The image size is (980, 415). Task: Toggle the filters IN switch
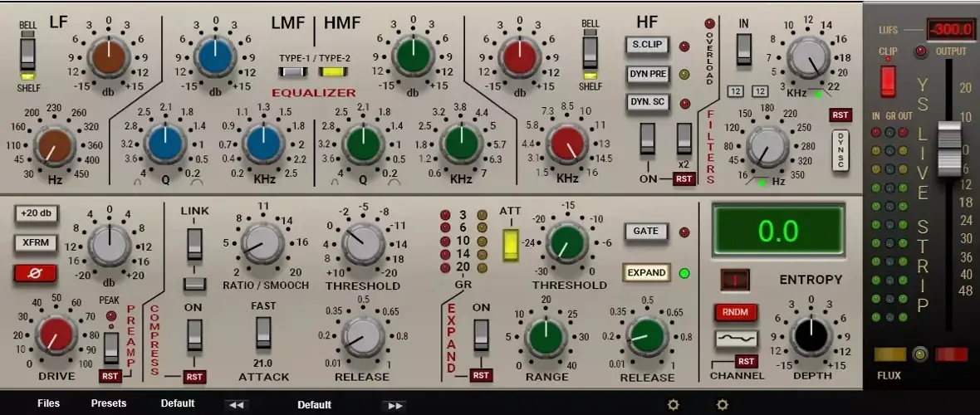pyautogui.click(x=744, y=50)
